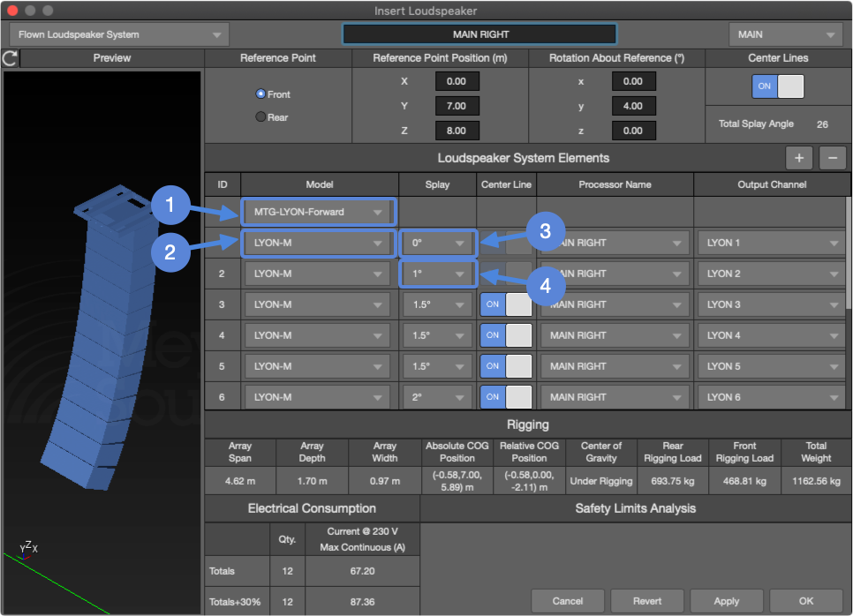Open the 2° splay dropdown for element 6
Image resolution: width=853 pixels, height=616 pixels.
(438, 397)
